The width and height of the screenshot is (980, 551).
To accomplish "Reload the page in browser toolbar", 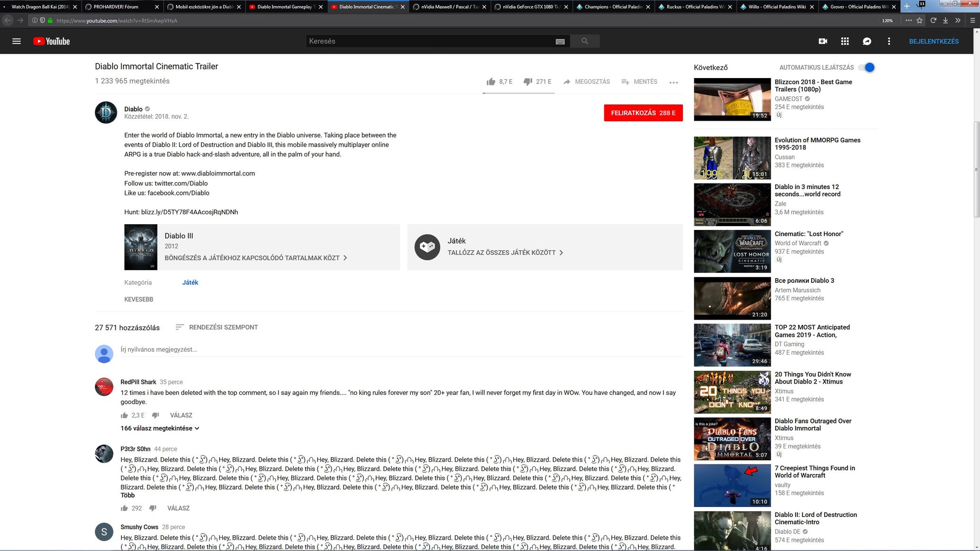I will 933,20.
